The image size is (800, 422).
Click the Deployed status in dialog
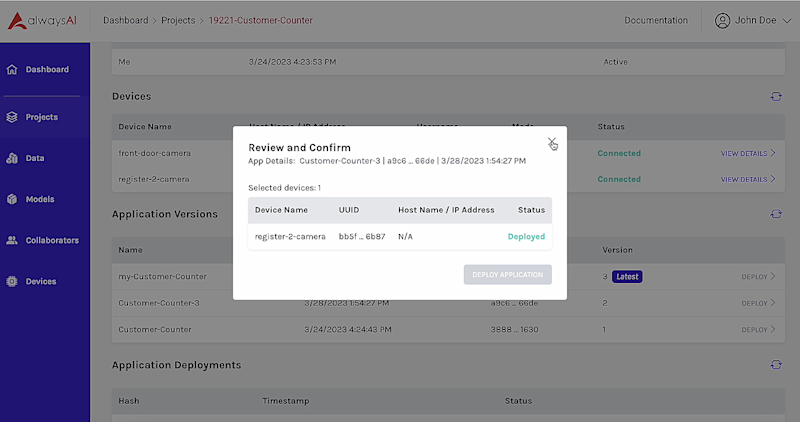pos(526,236)
